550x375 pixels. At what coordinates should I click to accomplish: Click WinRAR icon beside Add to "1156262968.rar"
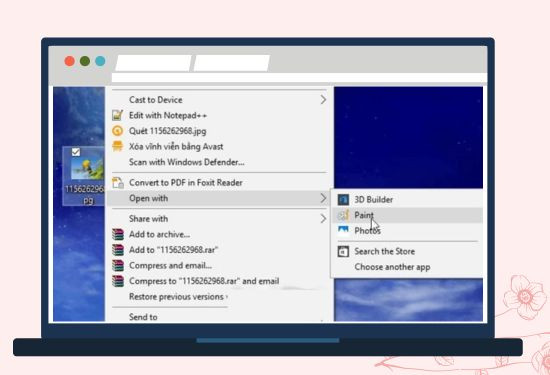[118, 250]
